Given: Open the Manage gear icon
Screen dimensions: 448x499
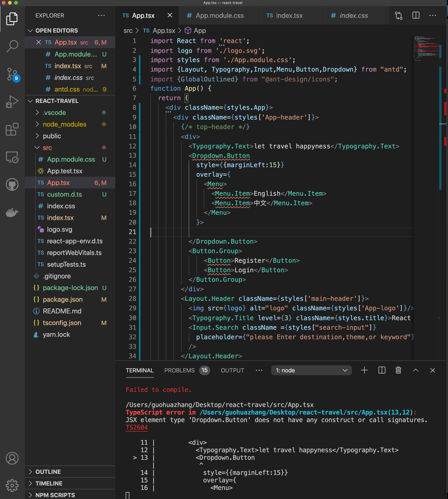Looking at the screenshot, I should pos(12,485).
